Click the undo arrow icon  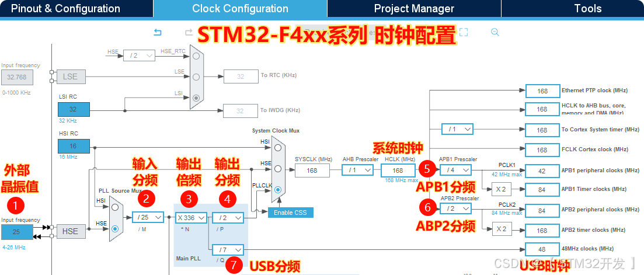pos(158,33)
